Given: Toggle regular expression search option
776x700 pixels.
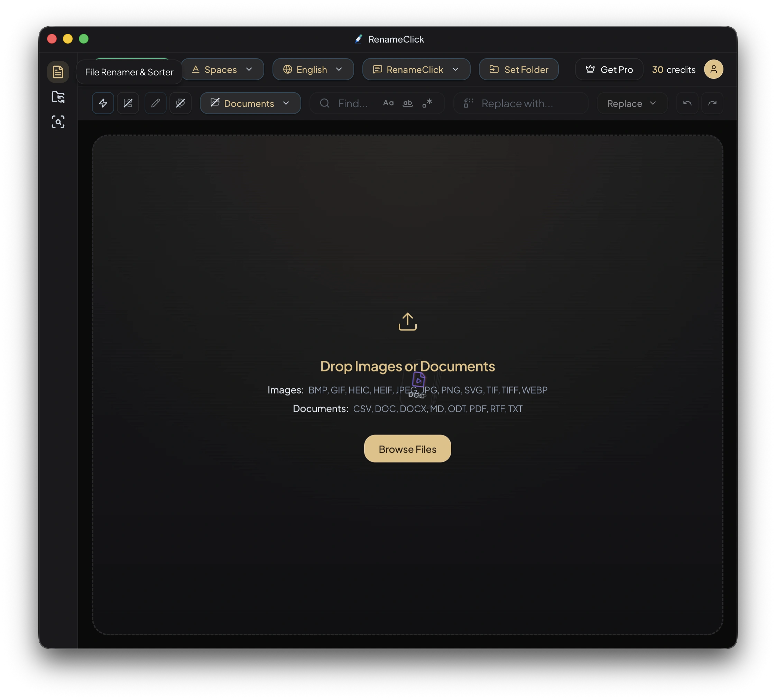Looking at the screenshot, I should [427, 103].
